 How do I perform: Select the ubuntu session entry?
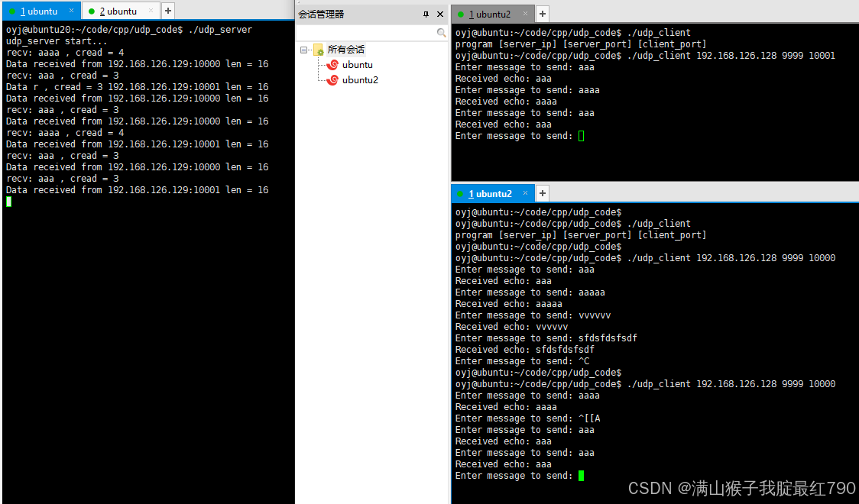click(357, 65)
